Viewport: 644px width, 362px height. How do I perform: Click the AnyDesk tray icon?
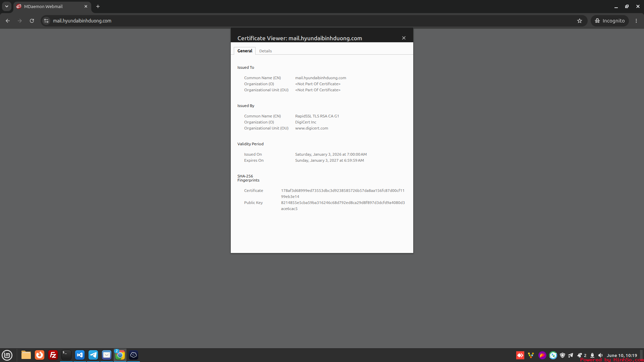point(520,355)
